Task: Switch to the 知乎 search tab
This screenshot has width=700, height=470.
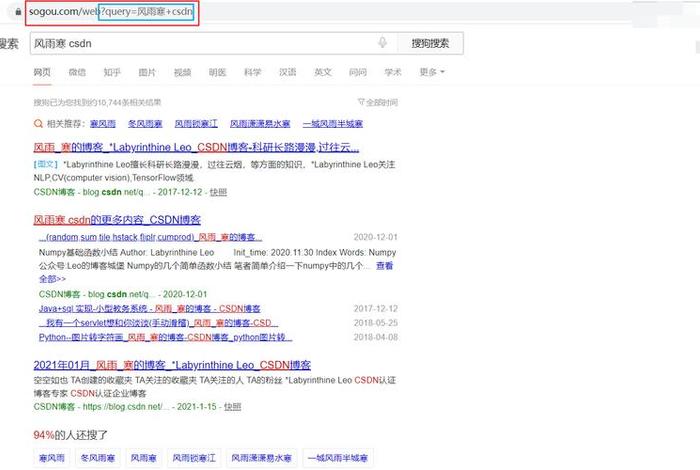Action: tap(112, 72)
